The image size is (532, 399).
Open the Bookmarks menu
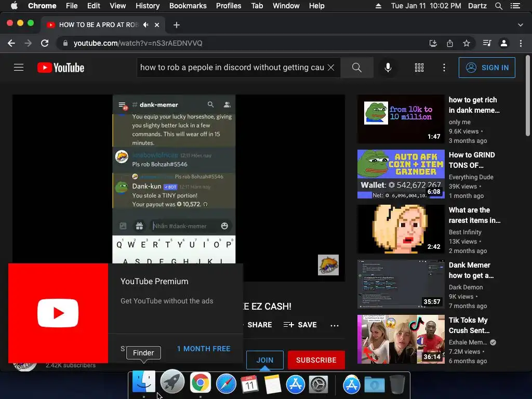coord(188,6)
